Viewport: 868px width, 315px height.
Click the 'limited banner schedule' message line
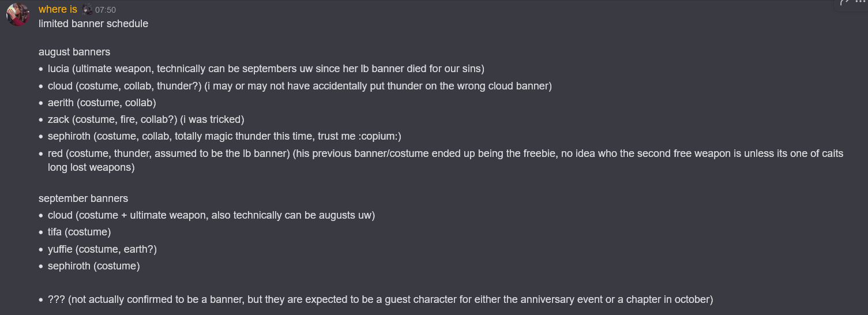click(x=93, y=24)
